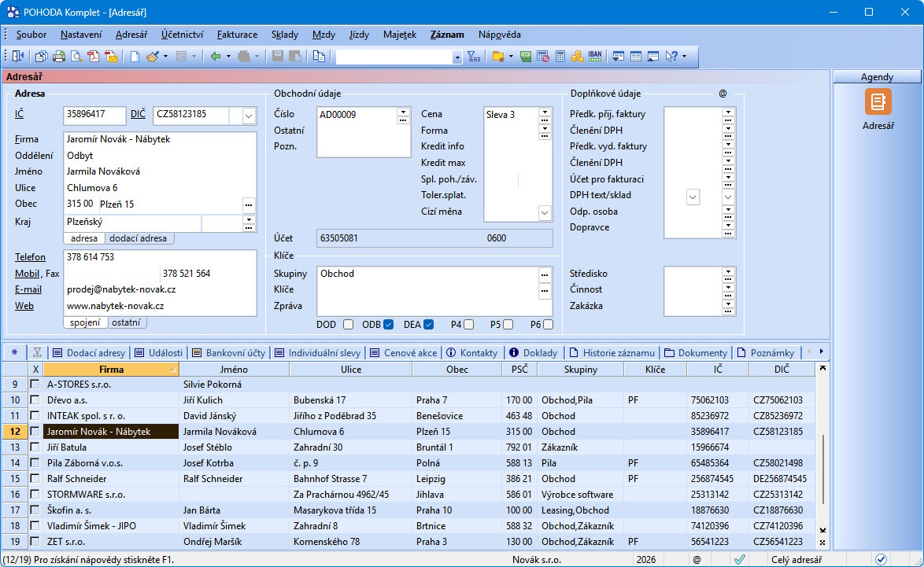
Task: Open the Fakturace menu
Action: (x=237, y=35)
